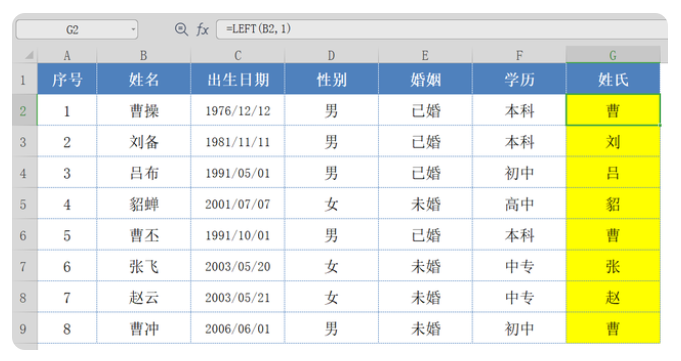Click the date 1976/12/12

(x=238, y=110)
